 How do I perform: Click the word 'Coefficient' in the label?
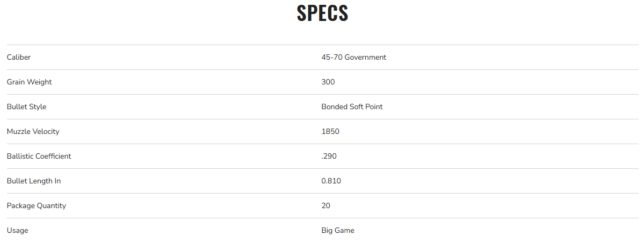click(53, 156)
